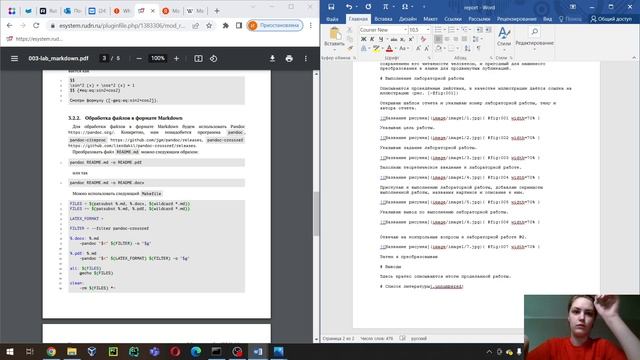Expand bullet list options in Word
This screenshot has height=360, width=640.
point(444,30)
